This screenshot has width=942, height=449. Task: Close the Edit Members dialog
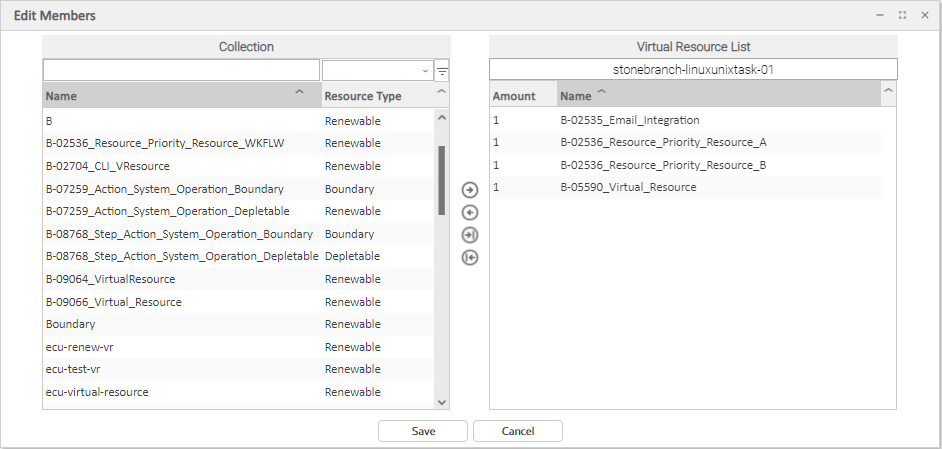click(925, 15)
